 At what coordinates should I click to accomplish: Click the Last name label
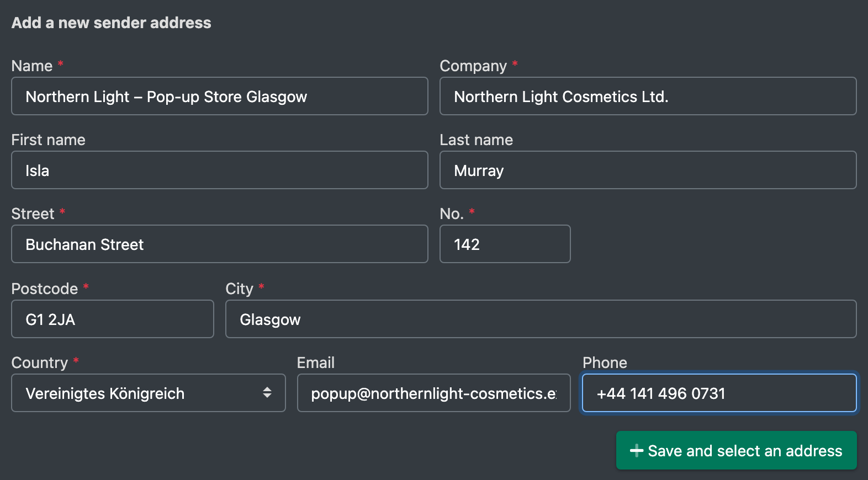477,140
